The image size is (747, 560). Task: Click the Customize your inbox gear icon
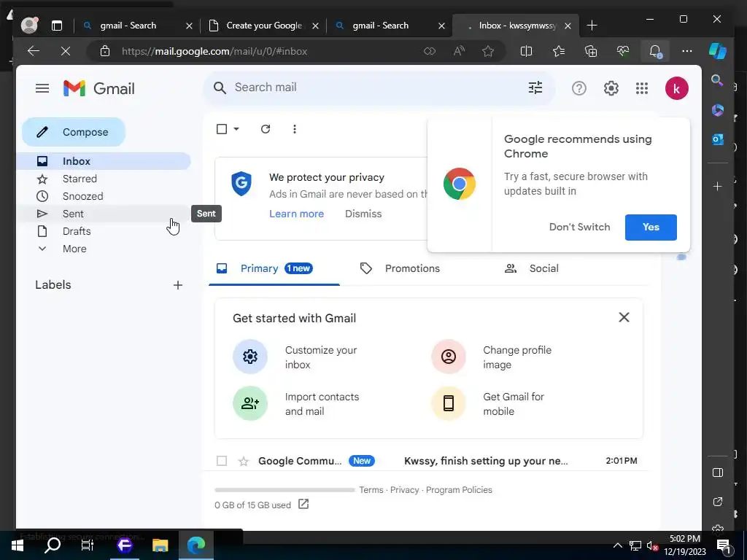(x=249, y=357)
